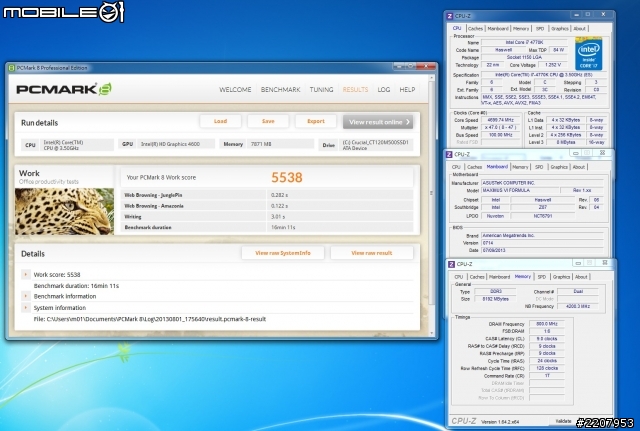This screenshot has width=640, height=431.
Task: Click the Writing result row
Action: pyautogui.click(x=267, y=217)
